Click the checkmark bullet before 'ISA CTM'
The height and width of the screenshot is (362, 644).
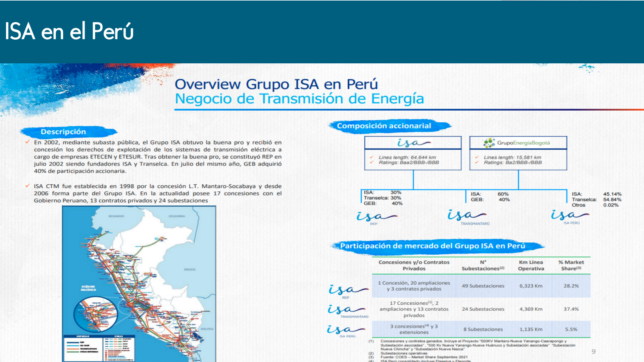28,185
